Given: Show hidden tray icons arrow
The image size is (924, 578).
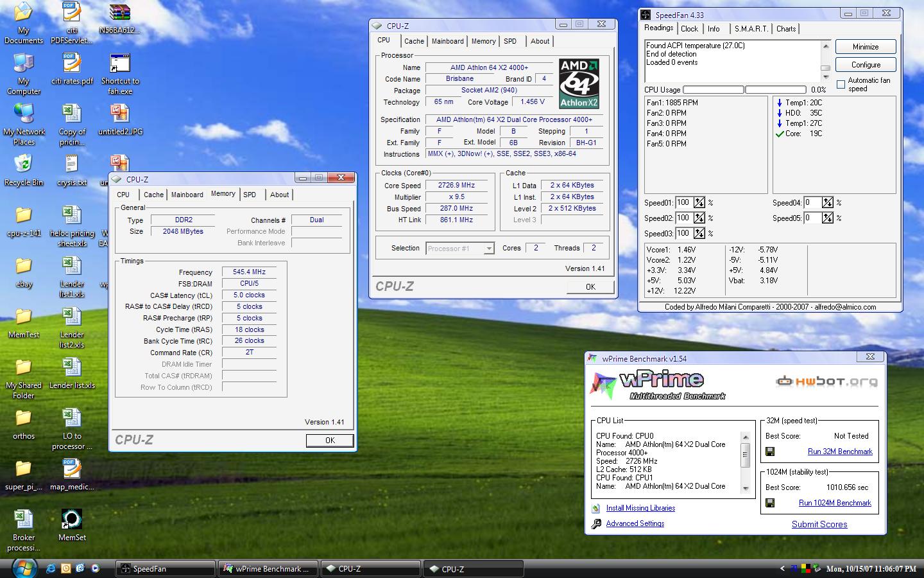Looking at the screenshot, I should tap(782, 568).
